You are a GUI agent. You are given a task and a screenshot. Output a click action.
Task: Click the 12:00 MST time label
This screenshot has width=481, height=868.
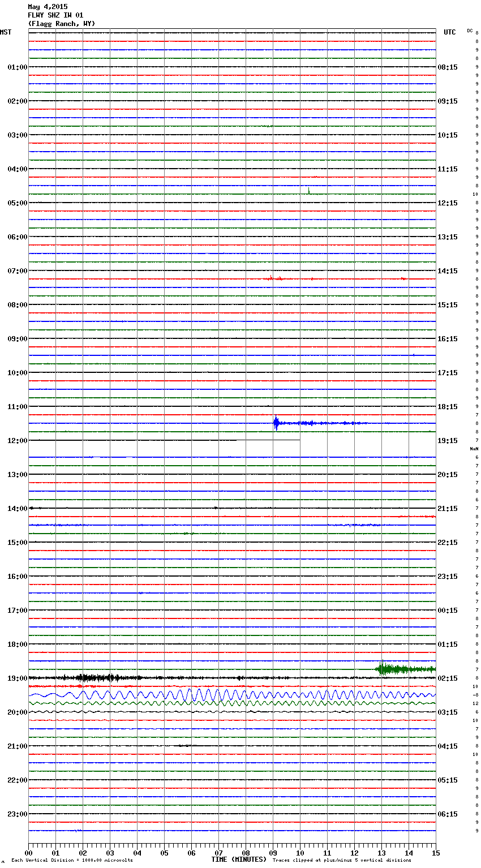[x=17, y=441]
